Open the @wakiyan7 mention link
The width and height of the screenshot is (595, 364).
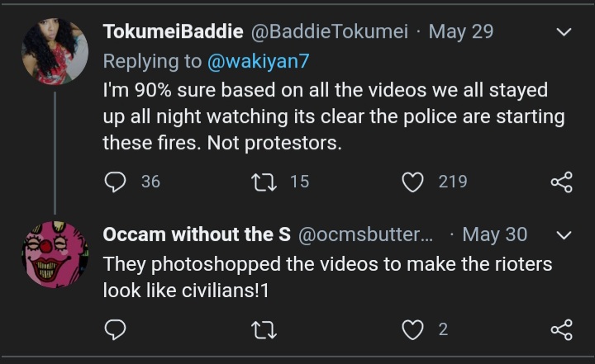coord(259,61)
